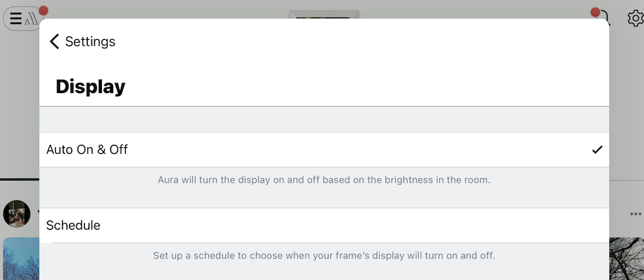Click the red notification dot by search
The width and height of the screenshot is (644, 280).
click(x=596, y=12)
